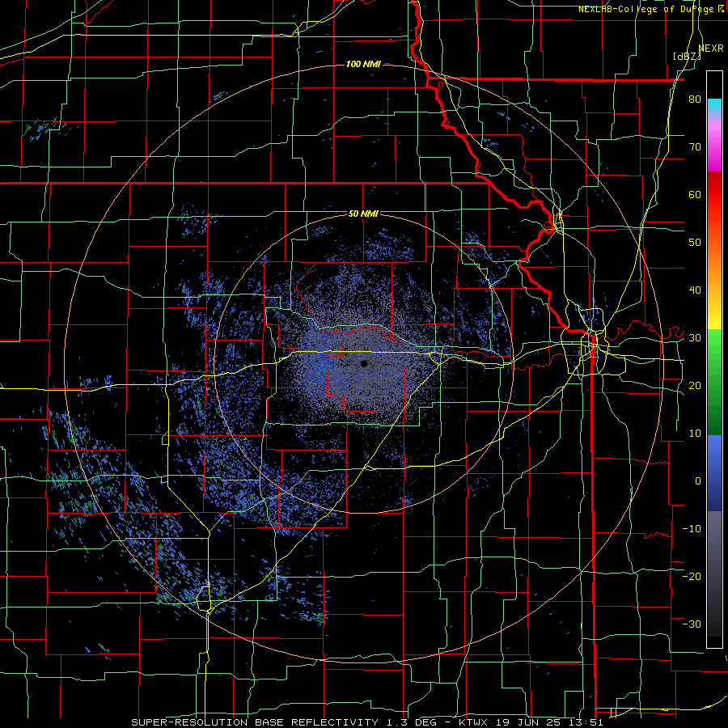Viewport: 728px width, 728px height.
Task: Click the -20 value on the dBZ scale
Action: pos(692,576)
